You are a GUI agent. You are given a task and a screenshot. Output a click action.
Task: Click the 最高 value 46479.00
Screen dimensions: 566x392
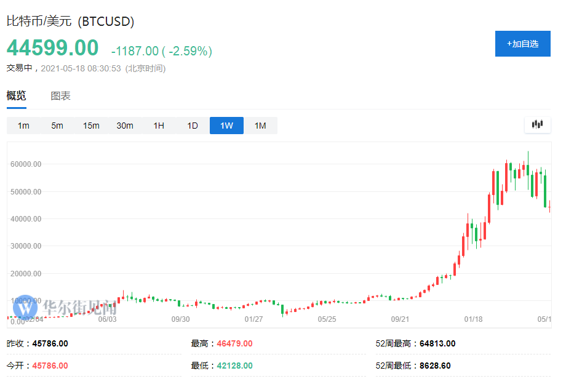[234, 343]
